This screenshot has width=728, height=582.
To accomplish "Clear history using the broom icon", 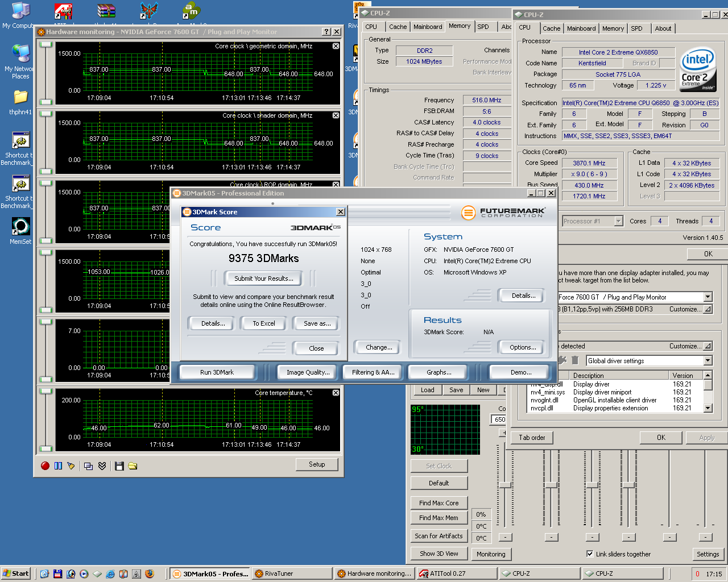I will pyautogui.click(x=71, y=466).
